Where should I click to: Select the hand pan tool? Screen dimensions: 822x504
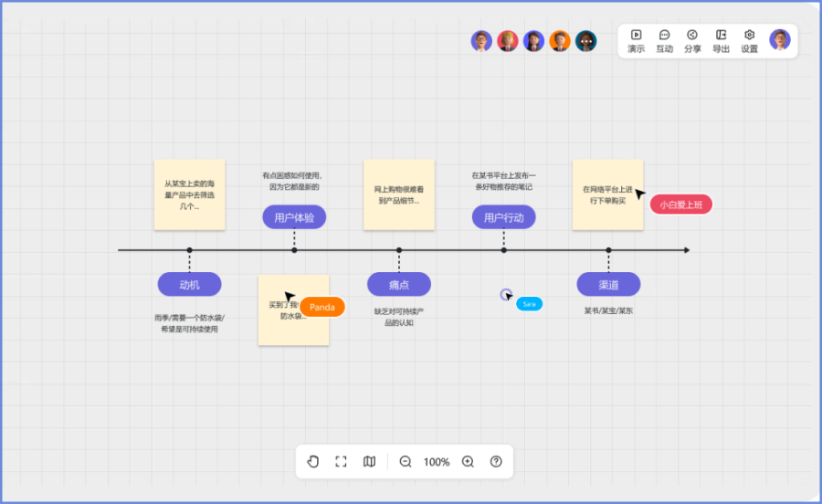(x=313, y=462)
